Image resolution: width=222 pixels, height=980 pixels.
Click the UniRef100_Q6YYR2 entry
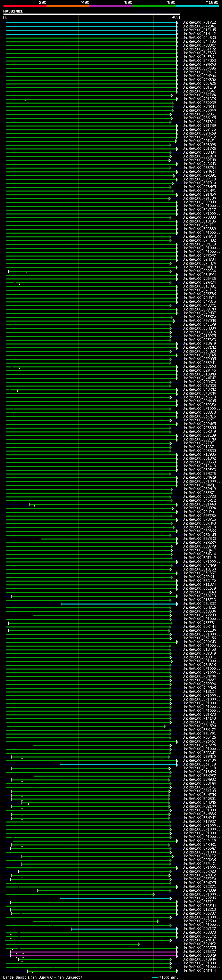click(x=199, y=49)
